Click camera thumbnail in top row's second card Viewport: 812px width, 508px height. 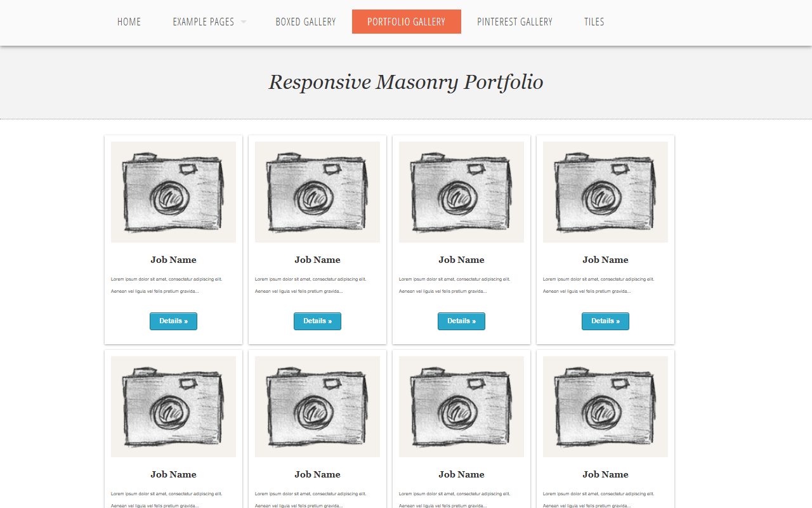coord(317,192)
